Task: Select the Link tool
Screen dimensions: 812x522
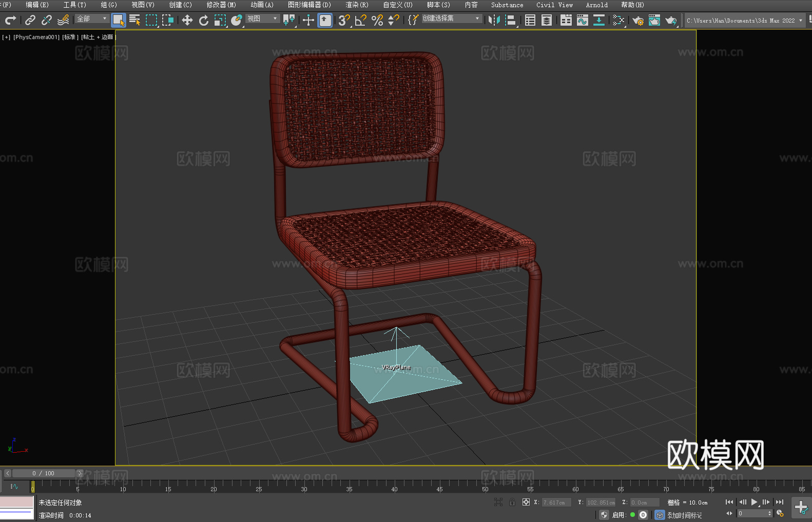Action: [30, 20]
